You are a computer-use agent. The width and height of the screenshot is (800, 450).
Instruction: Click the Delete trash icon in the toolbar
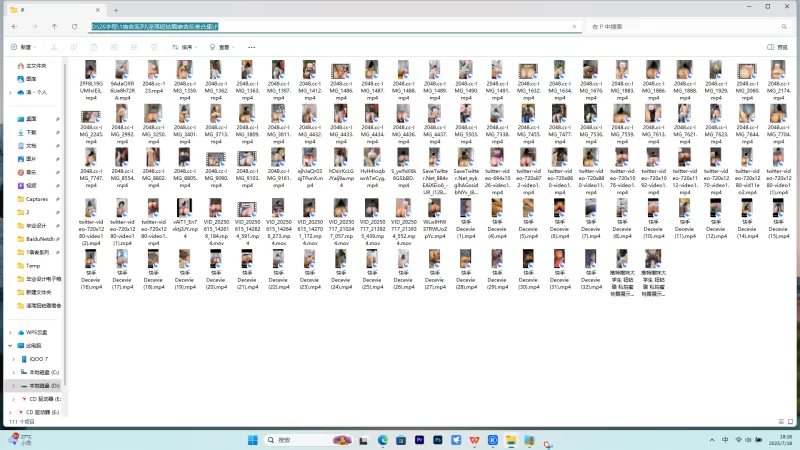tap(154, 47)
